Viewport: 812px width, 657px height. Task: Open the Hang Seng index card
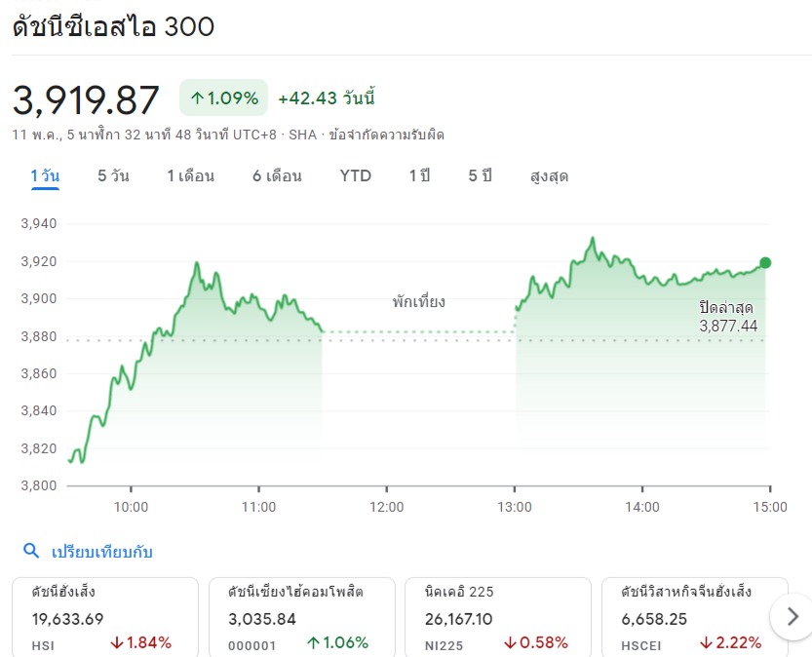pyautogui.click(x=104, y=616)
